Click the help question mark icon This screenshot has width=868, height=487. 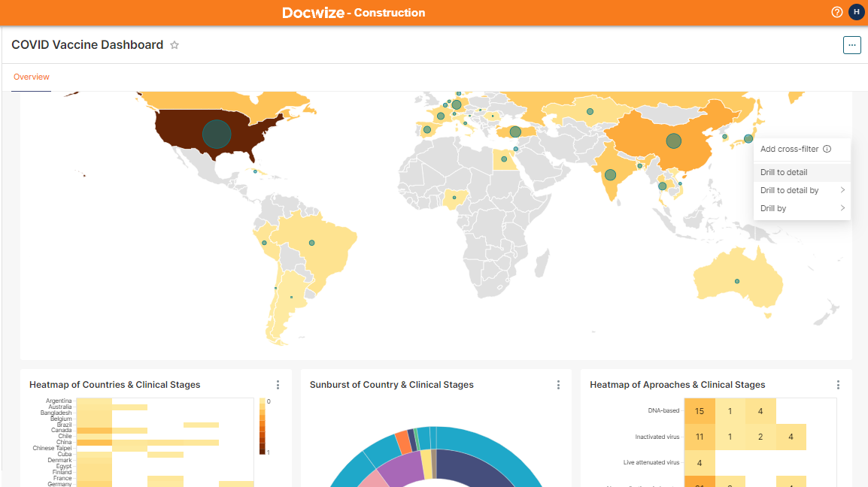click(836, 12)
